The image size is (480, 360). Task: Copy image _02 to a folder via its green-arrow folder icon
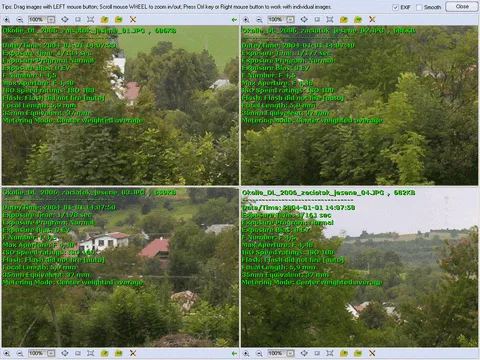(x=358, y=20)
